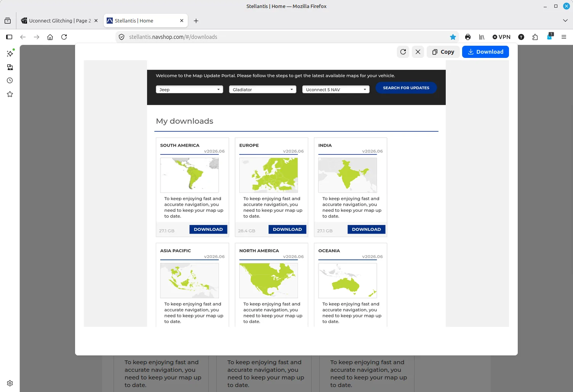573x392 pixels.
Task: Open the Firefox application menu
Action: coord(564,37)
